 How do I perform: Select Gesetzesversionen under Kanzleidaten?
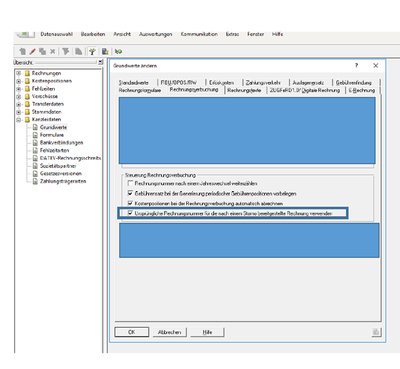[x=61, y=173]
